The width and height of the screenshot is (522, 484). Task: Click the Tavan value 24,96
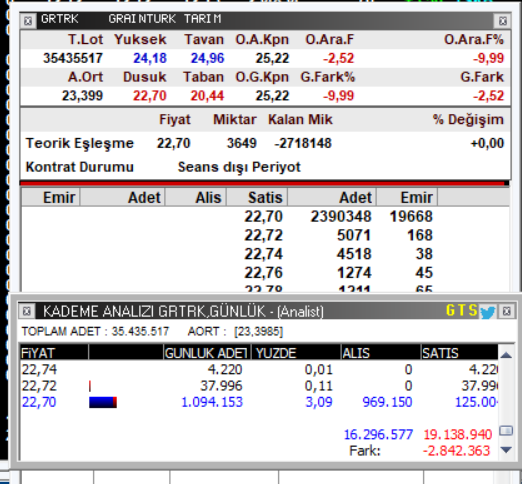pyautogui.click(x=207, y=58)
